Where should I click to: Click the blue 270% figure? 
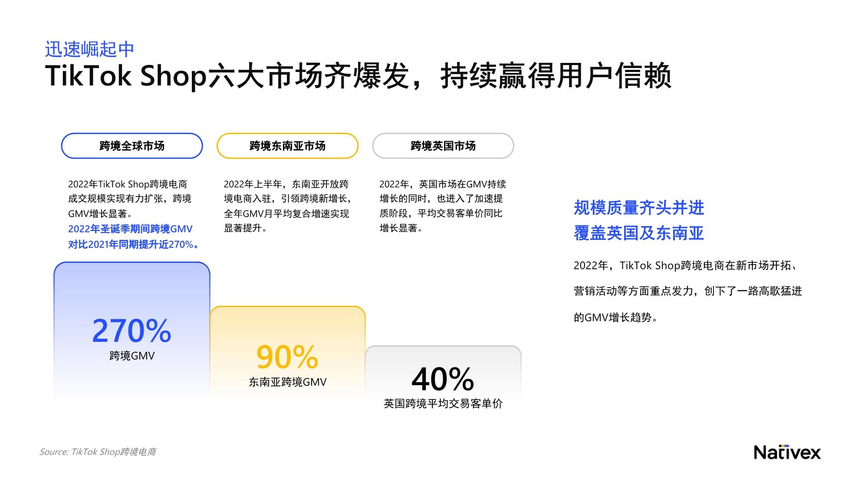pos(132,331)
